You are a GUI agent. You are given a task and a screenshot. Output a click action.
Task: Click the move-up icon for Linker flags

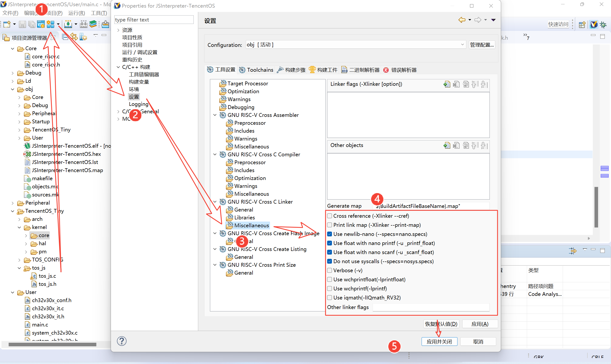pyautogui.click(x=474, y=84)
